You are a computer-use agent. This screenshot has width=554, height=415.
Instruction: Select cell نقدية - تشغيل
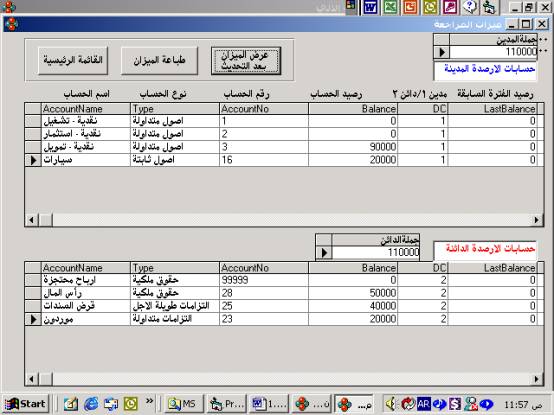[x=86, y=121]
